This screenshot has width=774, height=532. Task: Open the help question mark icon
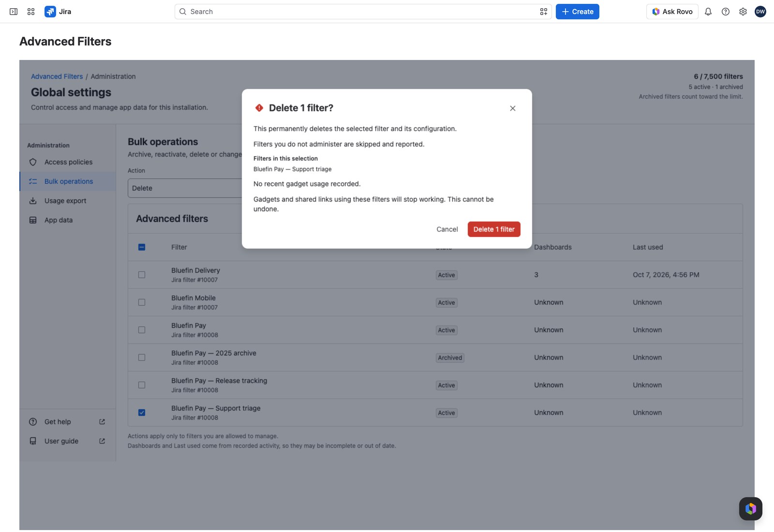[726, 12]
